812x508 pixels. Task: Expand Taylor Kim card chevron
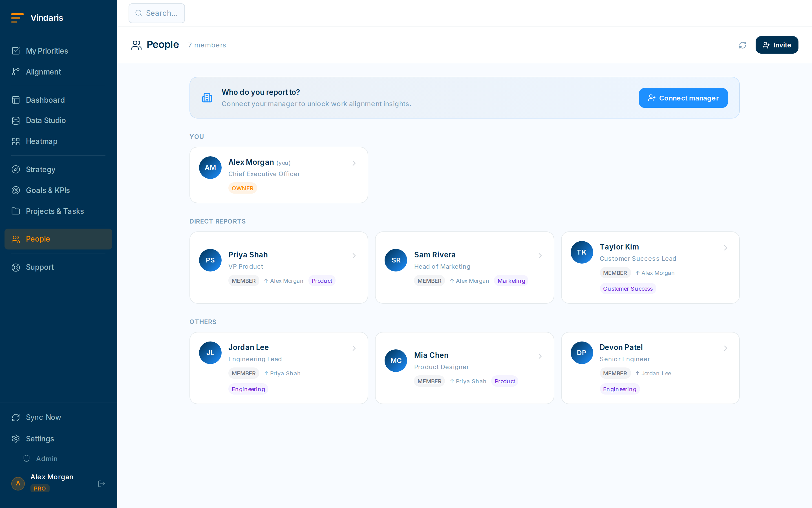[725, 248]
